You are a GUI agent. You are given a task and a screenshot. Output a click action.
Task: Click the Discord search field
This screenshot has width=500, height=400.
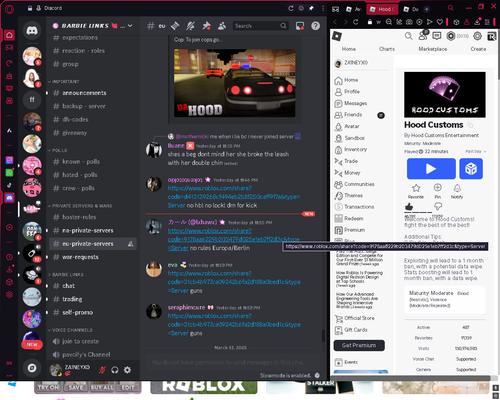[260, 26]
